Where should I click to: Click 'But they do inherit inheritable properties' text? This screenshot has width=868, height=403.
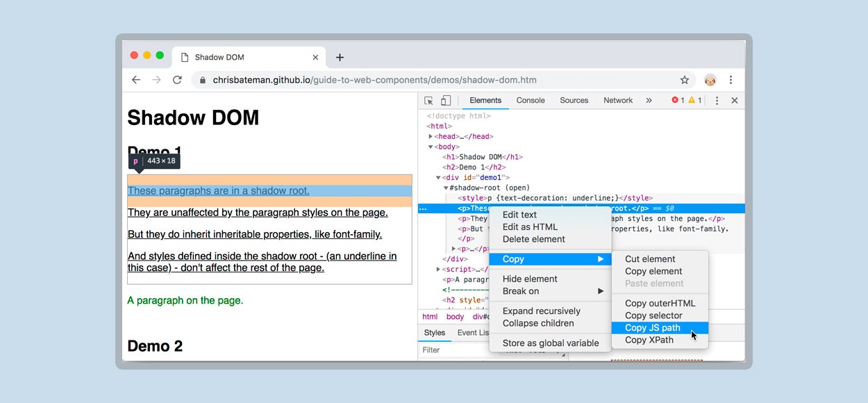tap(255, 234)
